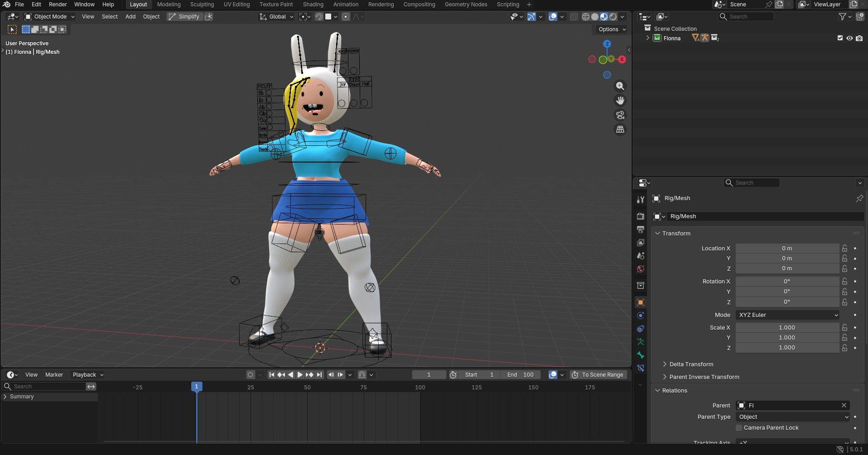Viewport: 868px width, 455px height.
Task: Hide Fionna collection with eye icon
Action: pos(850,38)
